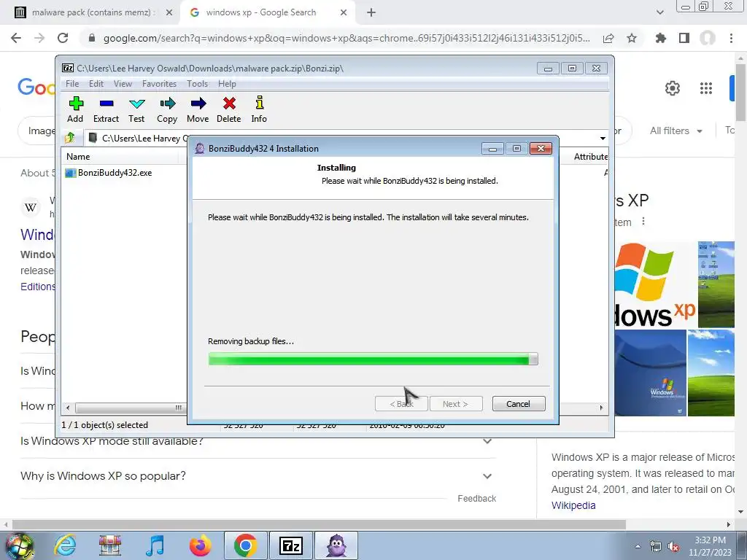Show hidden system tray icons
The height and width of the screenshot is (560, 747).
pos(638,546)
